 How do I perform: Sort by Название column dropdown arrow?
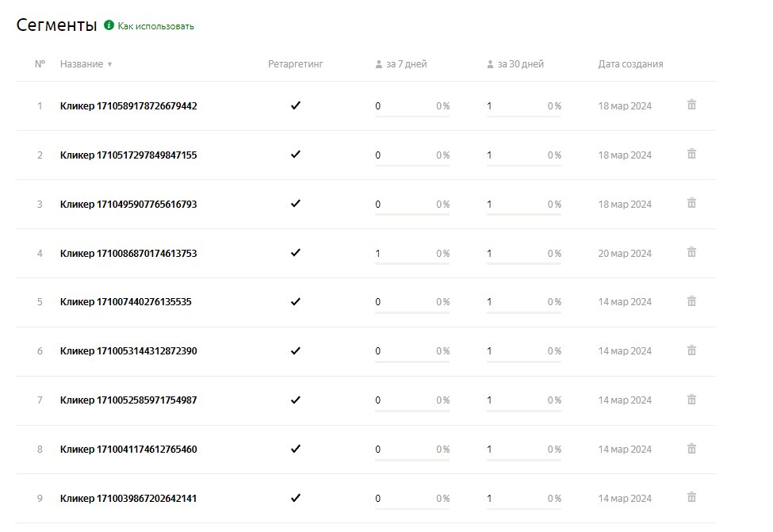click(109, 64)
